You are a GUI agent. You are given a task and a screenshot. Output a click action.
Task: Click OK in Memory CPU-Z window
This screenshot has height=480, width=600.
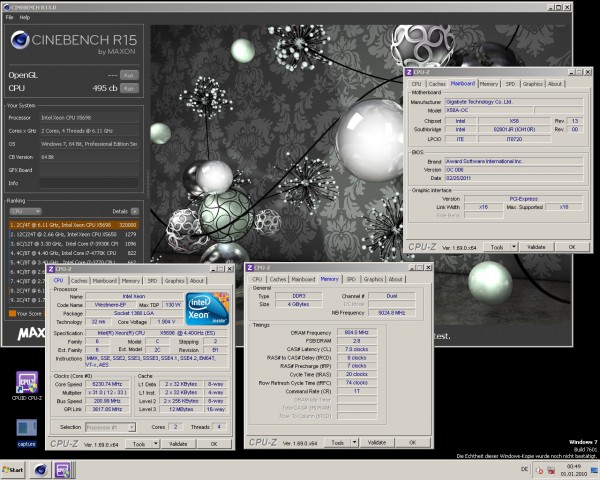pyautogui.click(x=412, y=442)
